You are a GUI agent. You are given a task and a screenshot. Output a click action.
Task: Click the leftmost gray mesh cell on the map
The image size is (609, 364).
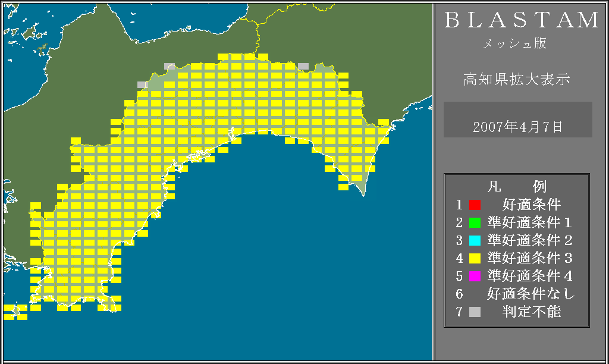click(x=142, y=85)
